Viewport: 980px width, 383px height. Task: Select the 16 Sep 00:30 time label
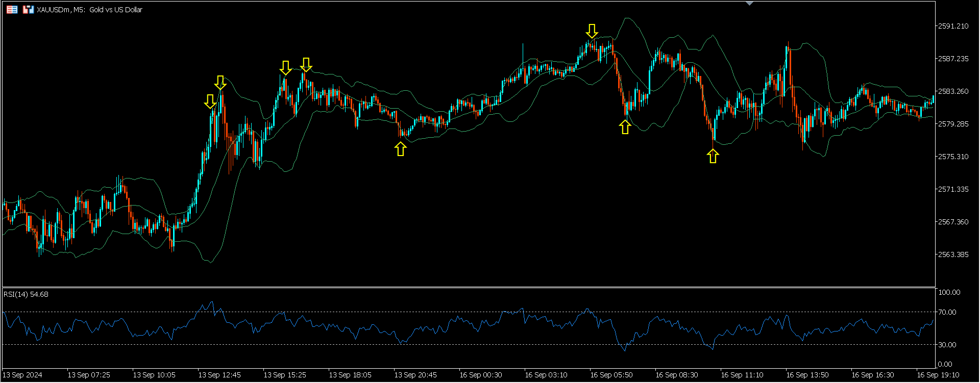click(481, 375)
